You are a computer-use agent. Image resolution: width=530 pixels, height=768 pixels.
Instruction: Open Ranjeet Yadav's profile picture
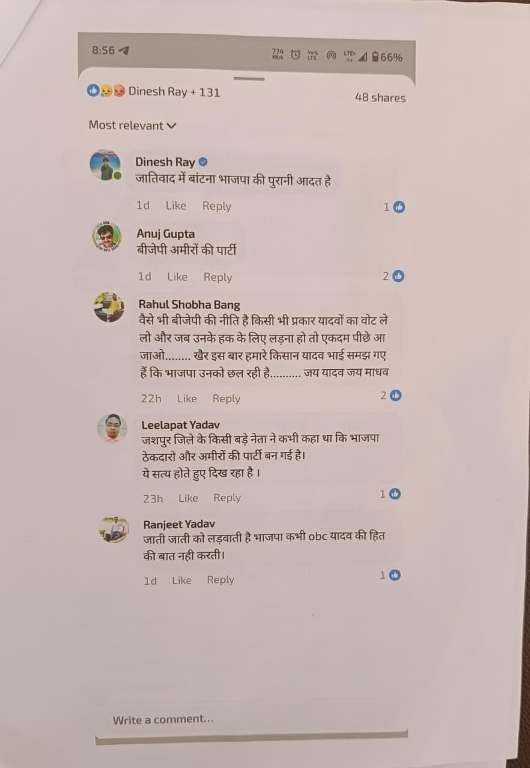point(114,529)
